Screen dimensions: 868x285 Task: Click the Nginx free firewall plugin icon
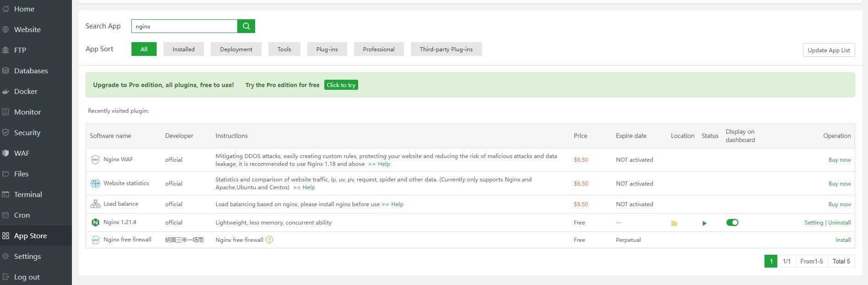click(x=95, y=240)
